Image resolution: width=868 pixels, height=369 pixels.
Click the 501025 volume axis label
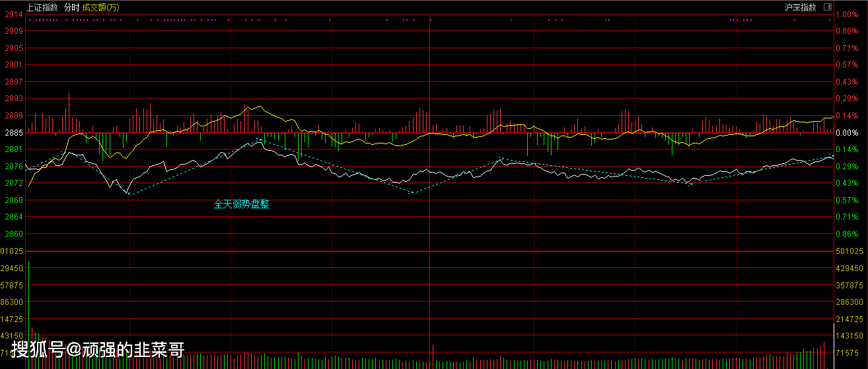(850, 251)
